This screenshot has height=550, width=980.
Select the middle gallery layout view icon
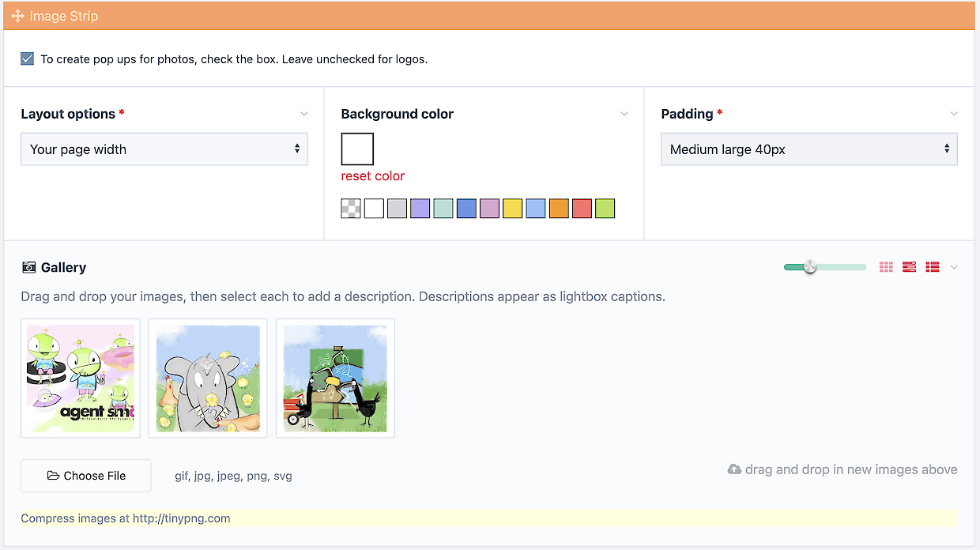click(x=909, y=267)
